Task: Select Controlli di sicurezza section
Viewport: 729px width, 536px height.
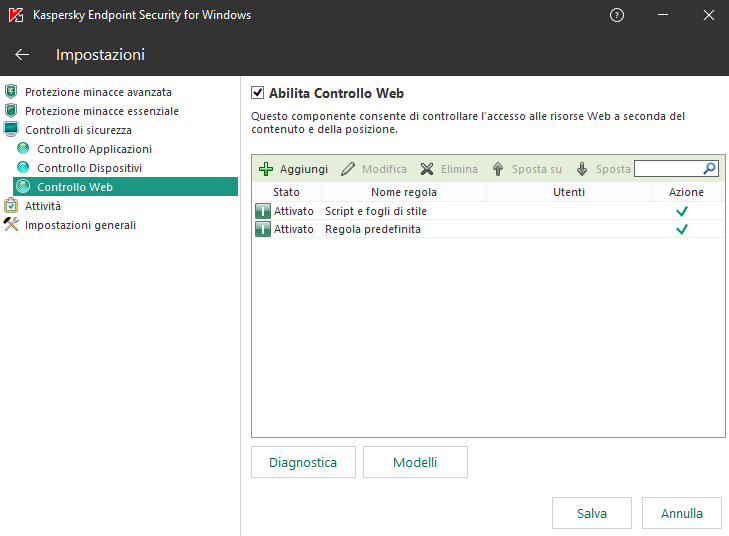Action: [x=78, y=130]
